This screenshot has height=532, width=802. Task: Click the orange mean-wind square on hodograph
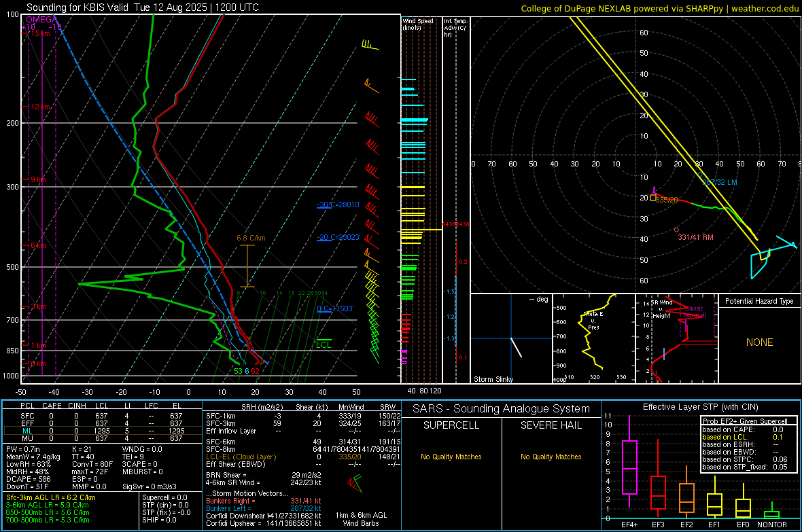click(652, 198)
